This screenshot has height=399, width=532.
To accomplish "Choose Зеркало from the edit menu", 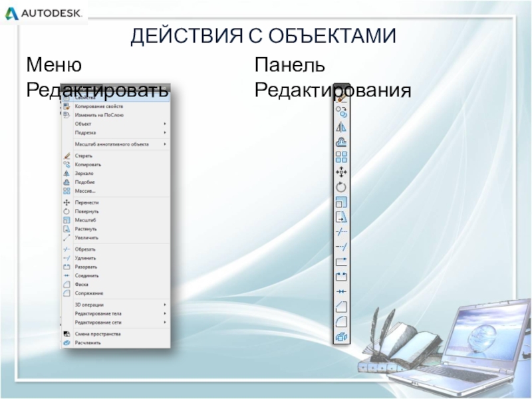I will [x=115, y=174].
